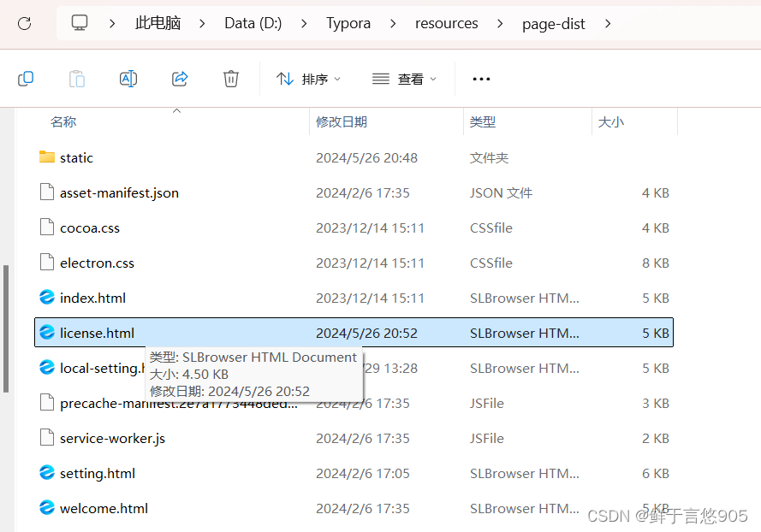Click 此电脑 in the breadcrumb path
Image resolution: width=761 pixels, height=532 pixels.
158,23
